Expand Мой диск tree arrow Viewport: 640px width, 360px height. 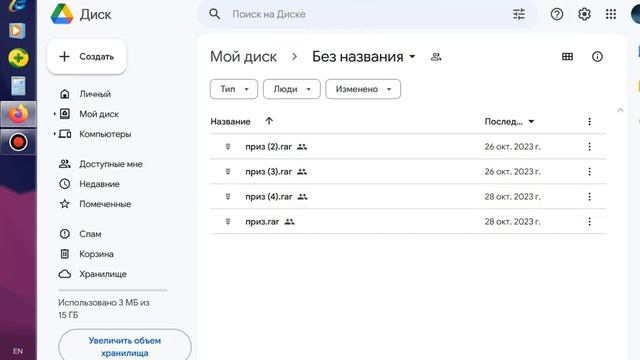(x=54, y=114)
